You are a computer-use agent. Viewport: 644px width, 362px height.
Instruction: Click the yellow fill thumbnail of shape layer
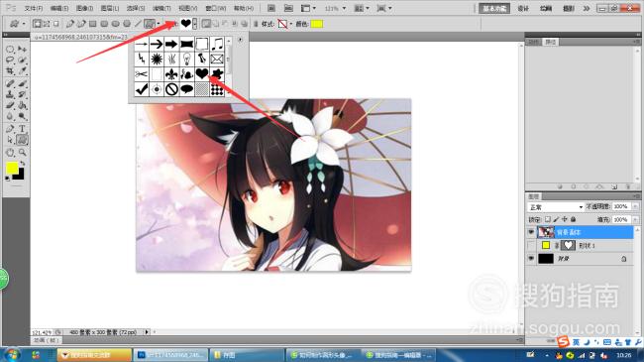pos(546,246)
